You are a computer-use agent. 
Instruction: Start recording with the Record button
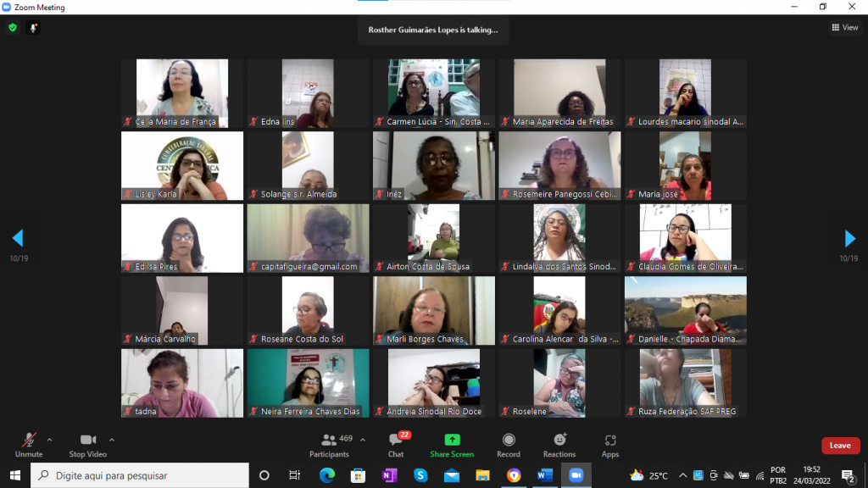click(509, 444)
